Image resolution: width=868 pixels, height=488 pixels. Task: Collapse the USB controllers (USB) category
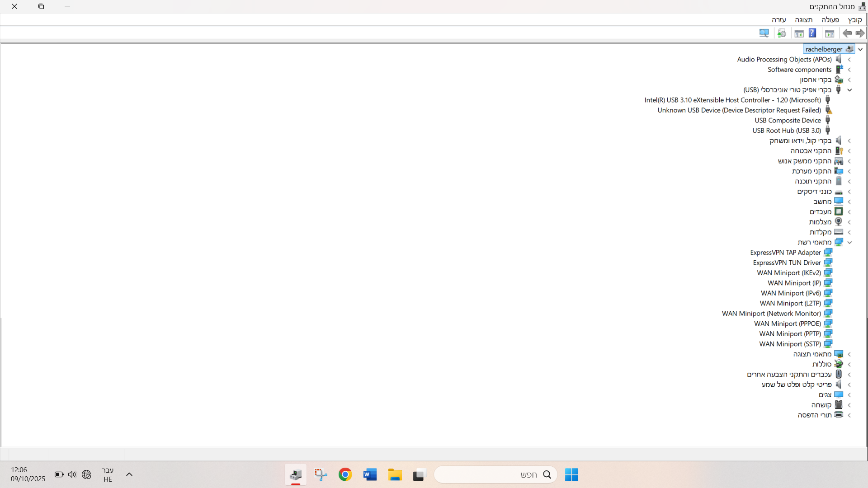[x=849, y=90]
